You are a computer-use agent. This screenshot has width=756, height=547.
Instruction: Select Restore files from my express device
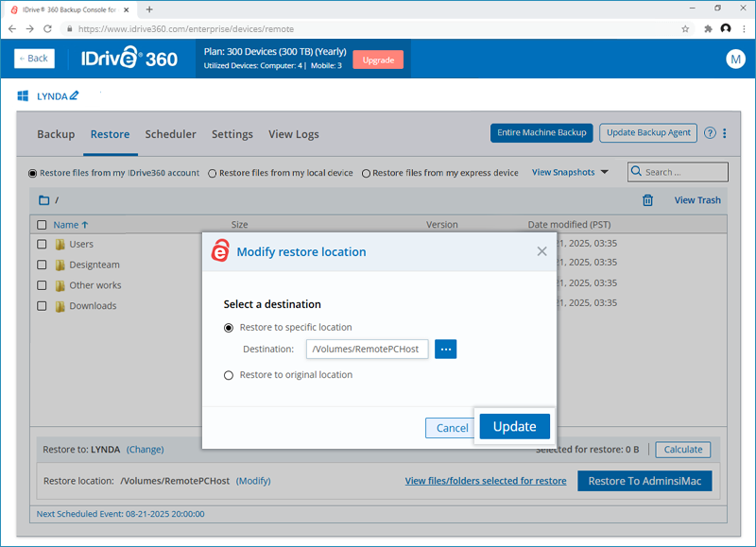(x=366, y=174)
